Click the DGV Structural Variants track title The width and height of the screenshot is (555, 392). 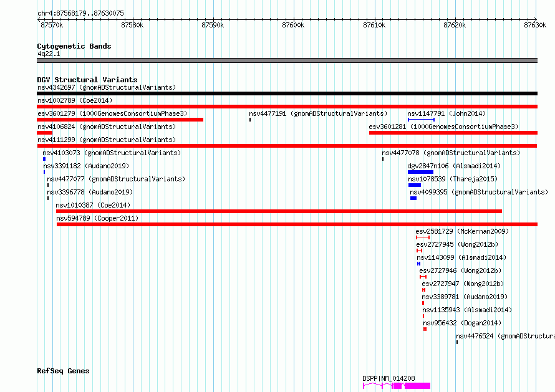pyautogui.click(x=87, y=80)
